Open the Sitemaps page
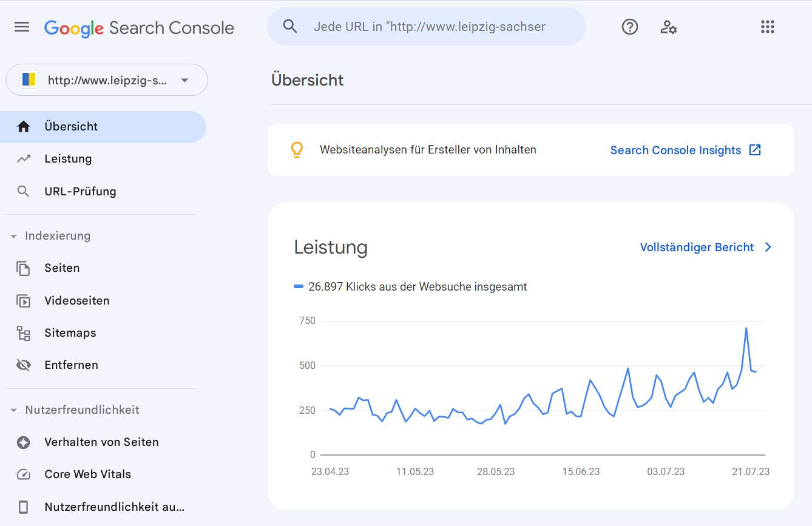 click(x=103, y=332)
